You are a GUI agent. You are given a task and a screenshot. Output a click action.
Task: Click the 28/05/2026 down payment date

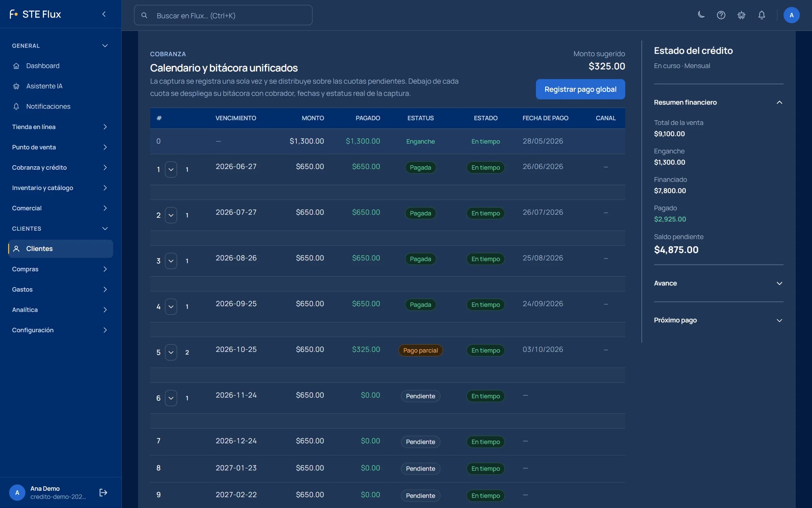click(x=543, y=141)
